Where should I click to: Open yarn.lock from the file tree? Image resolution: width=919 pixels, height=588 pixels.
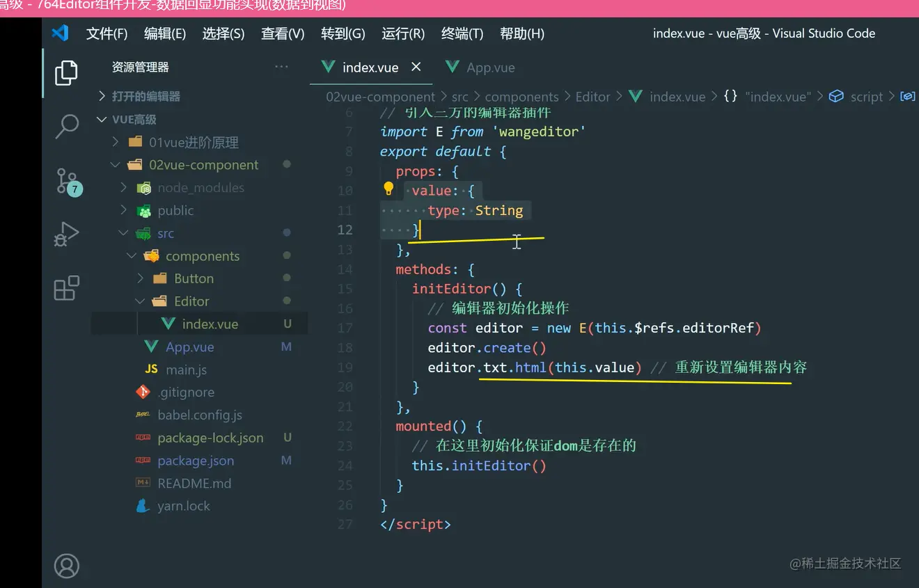(x=184, y=506)
